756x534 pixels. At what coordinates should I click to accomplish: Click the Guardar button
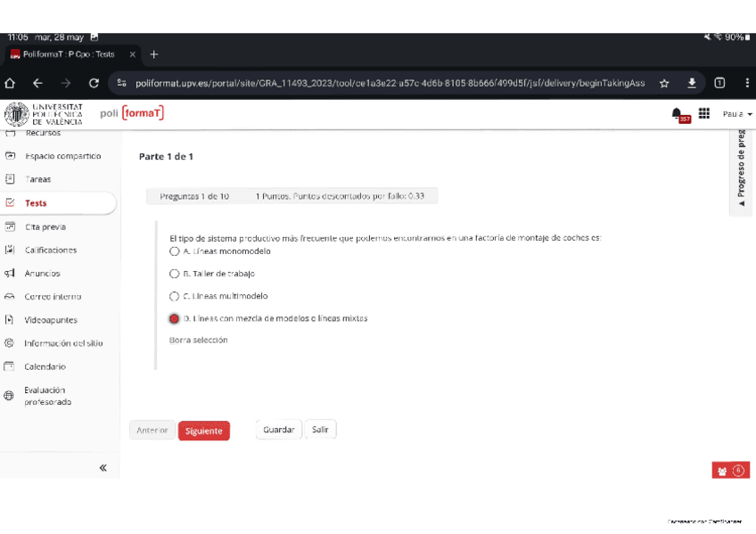(278, 430)
